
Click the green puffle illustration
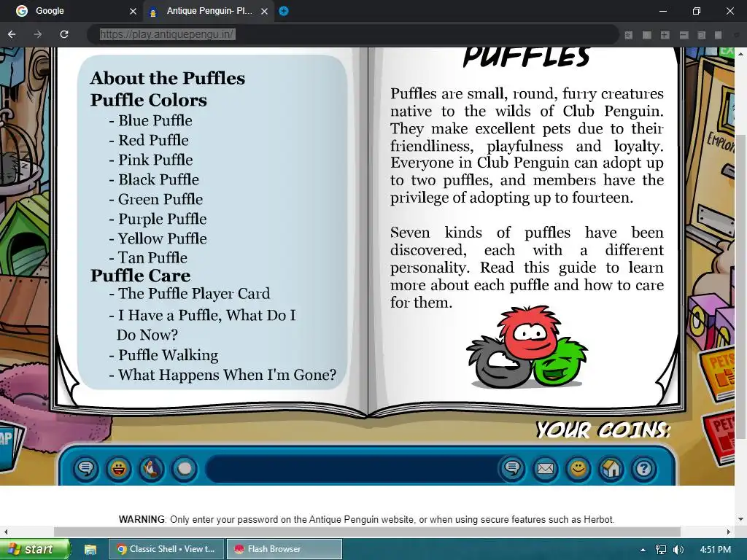coord(560,362)
